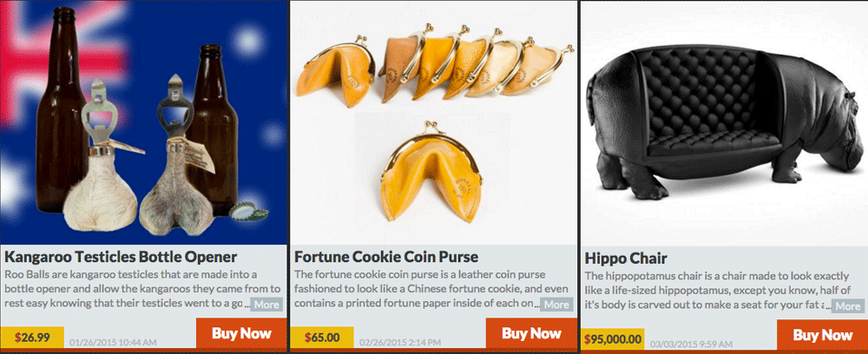Screen dimensions: 868x354
Task: Click Buy Now for Fortune Cookie Coin Purse
Action: [x=531, y=333]
